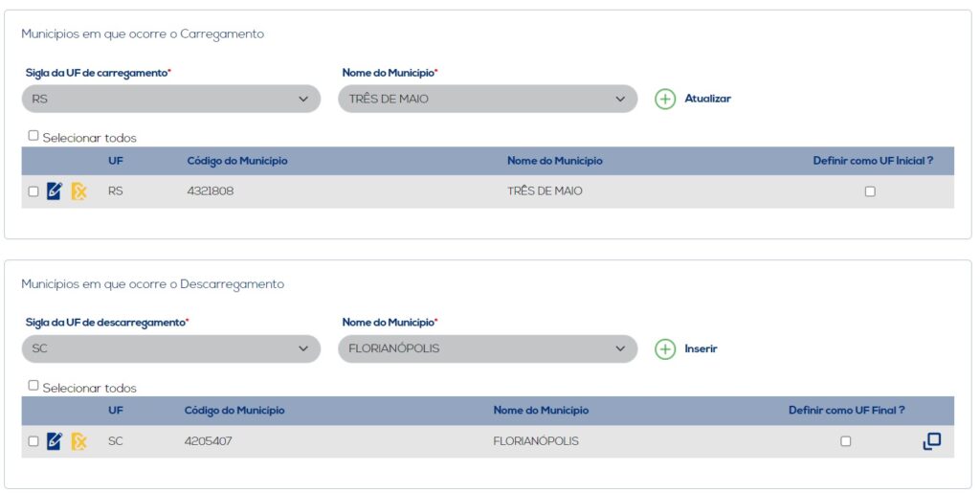Open the Sigla da UF de carregamento dropdown
The height and width of the screenshot is (493, 980).
pyautogui.click(x=170, y=99)
